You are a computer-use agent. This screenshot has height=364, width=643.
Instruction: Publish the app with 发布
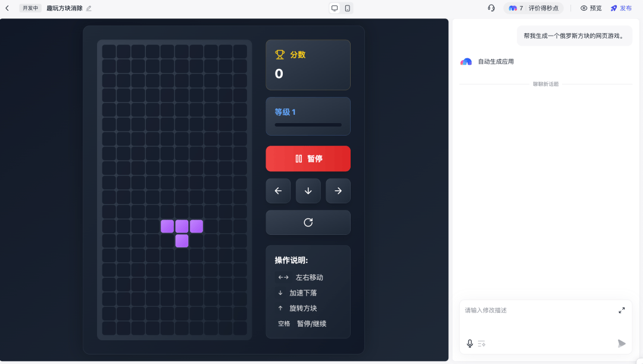[x=621, y=8]
